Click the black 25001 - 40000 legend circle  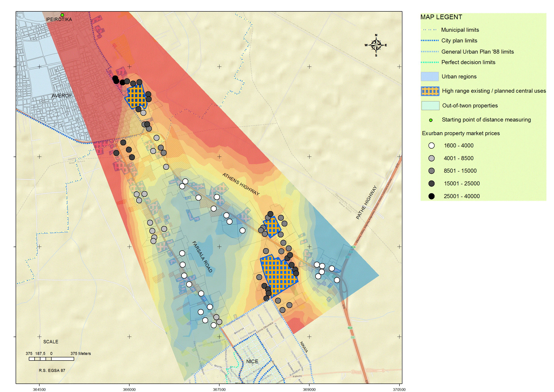431,196
